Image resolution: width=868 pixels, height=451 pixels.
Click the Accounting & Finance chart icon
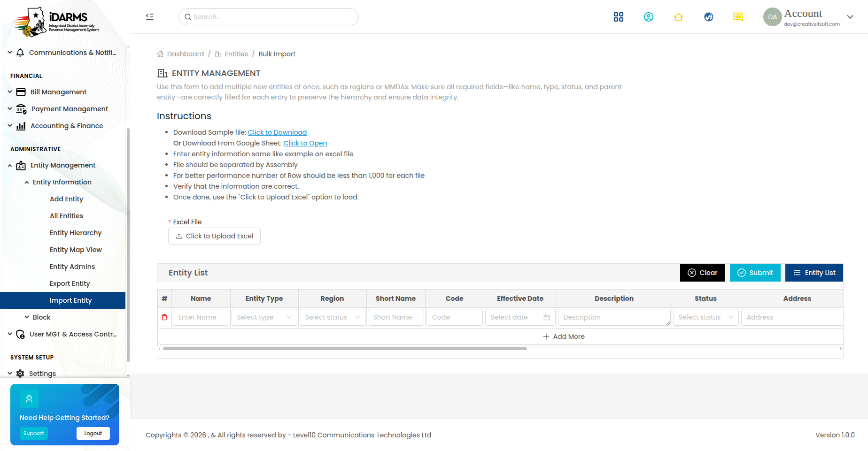(x=21, y=126)
